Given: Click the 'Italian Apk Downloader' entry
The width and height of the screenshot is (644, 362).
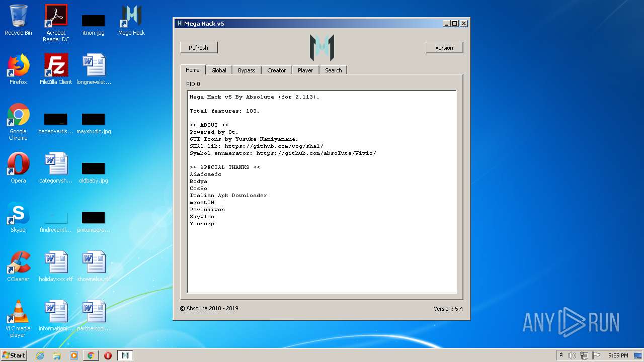Looking at the screenshot, I should click(x=228, y=196).
